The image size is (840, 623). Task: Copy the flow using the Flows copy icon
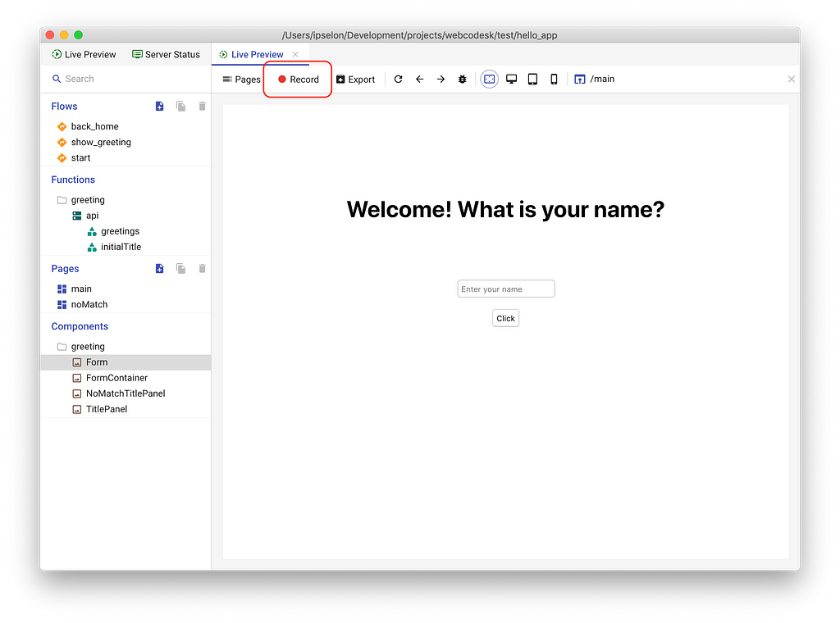[x=181, y=106]
